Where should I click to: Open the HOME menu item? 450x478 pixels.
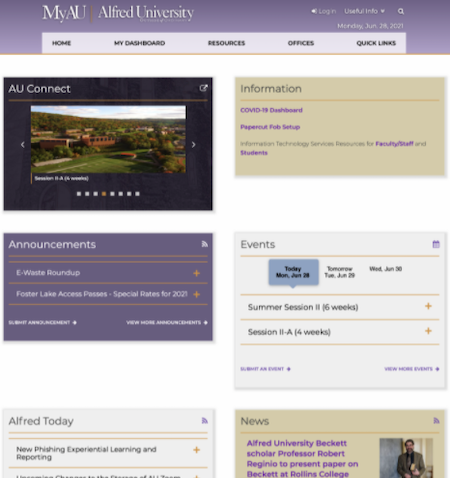(62, 43)
